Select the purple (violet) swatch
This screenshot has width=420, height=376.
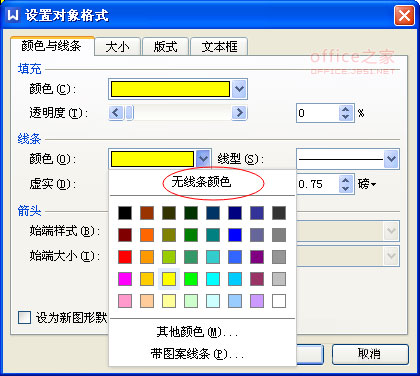point(257,257)
